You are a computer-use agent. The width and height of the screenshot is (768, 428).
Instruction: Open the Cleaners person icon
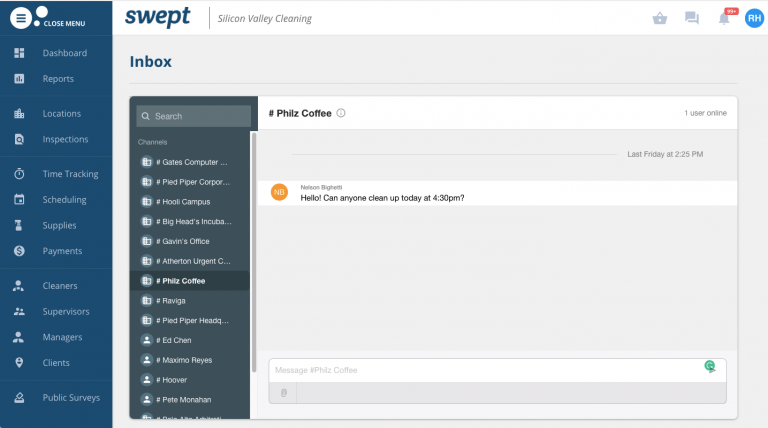[x=18, y=285]
